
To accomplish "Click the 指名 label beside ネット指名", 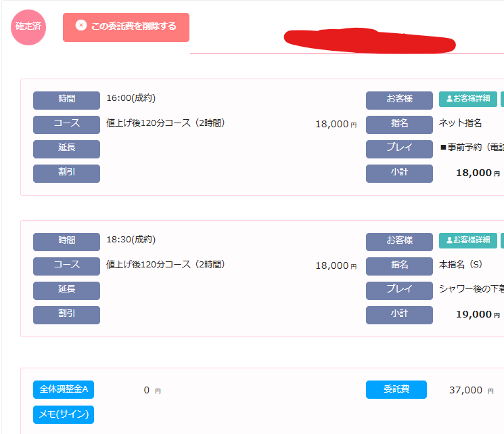I will (x=399, y=125).
